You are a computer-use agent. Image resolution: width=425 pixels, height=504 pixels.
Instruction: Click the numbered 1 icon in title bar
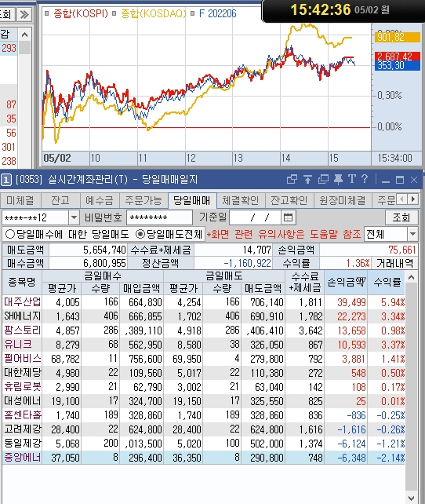(5, 180)
